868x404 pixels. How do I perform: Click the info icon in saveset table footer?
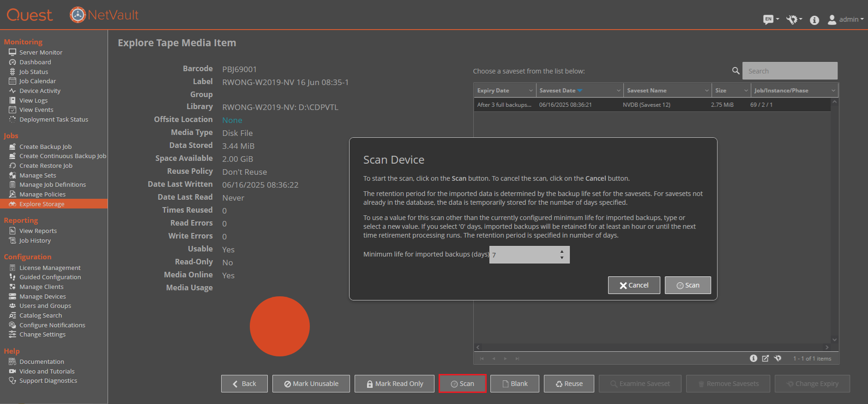(x=753, y=358)
